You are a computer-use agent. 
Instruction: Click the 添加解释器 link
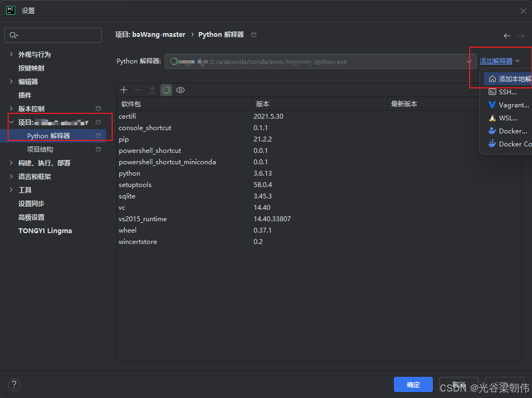496,61
